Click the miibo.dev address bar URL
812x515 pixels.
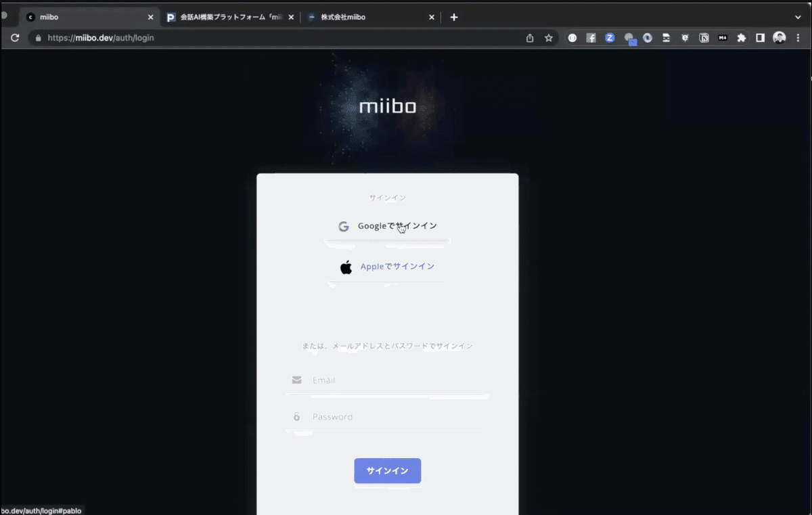[101, 38]
